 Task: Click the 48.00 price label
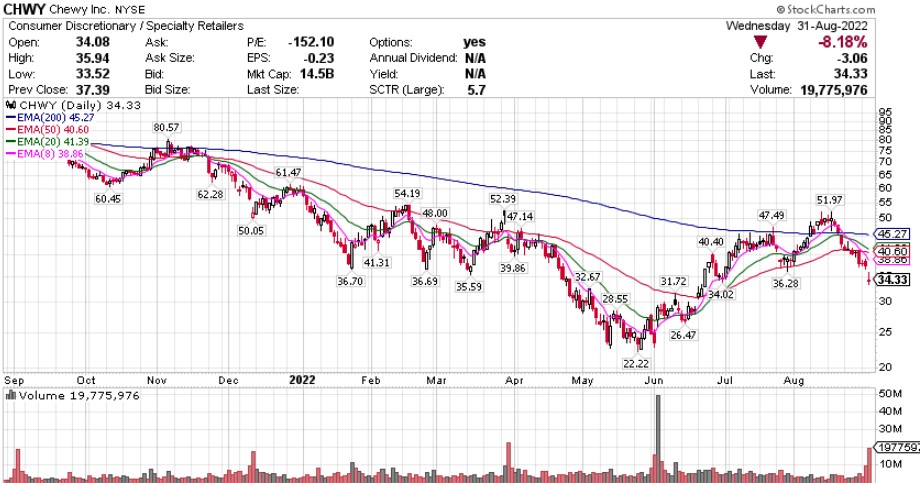click(435, 213)
